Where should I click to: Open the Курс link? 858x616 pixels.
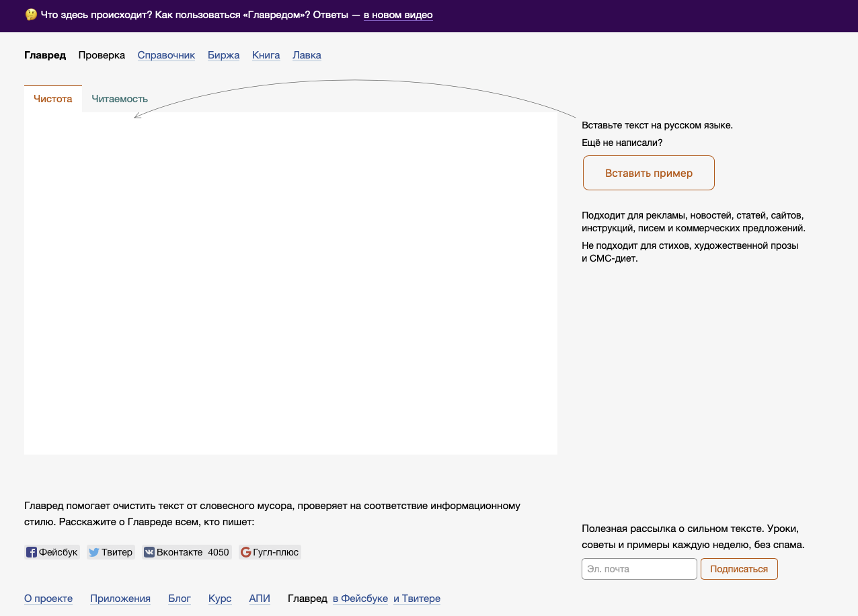coord(220,599)
